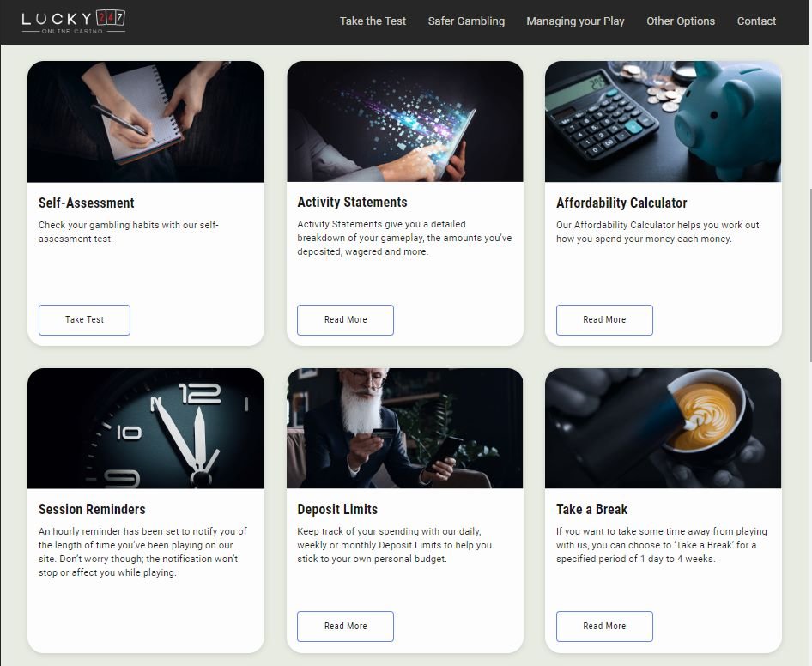Open the Contact page link
This screenshot has width=812, height=666.
tap(756, 21)
